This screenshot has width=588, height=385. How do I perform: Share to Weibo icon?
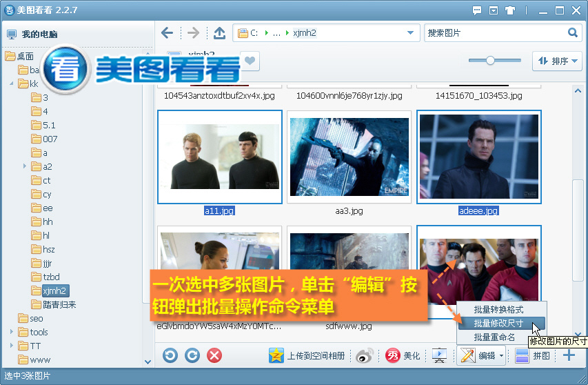[365, 355]
